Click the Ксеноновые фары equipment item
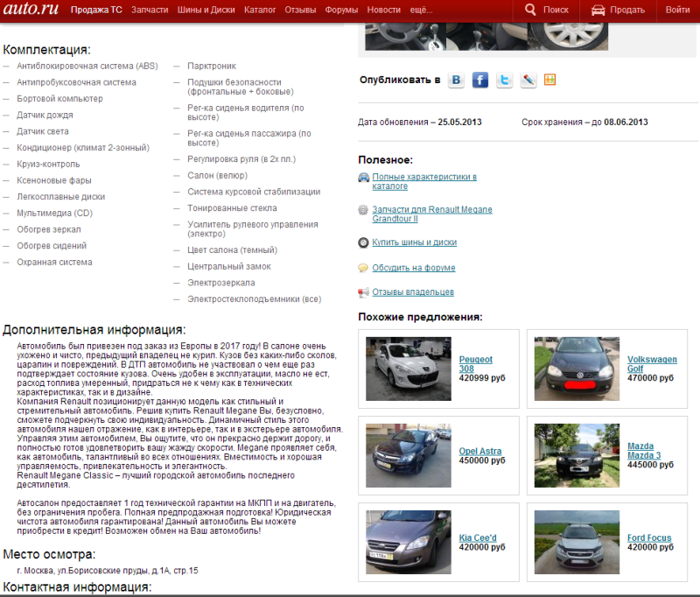The image size is (700, 597). 54,180
